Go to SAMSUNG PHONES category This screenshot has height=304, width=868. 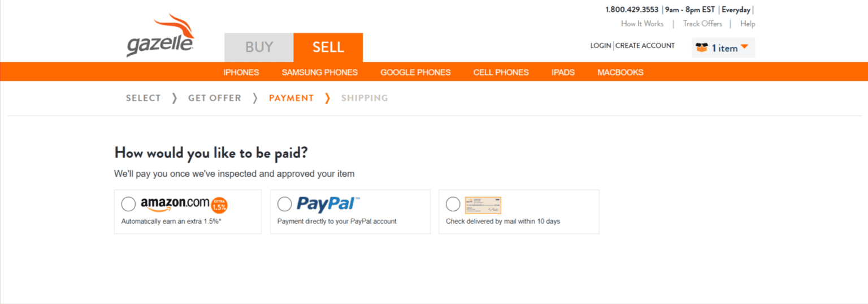point(320,72)
